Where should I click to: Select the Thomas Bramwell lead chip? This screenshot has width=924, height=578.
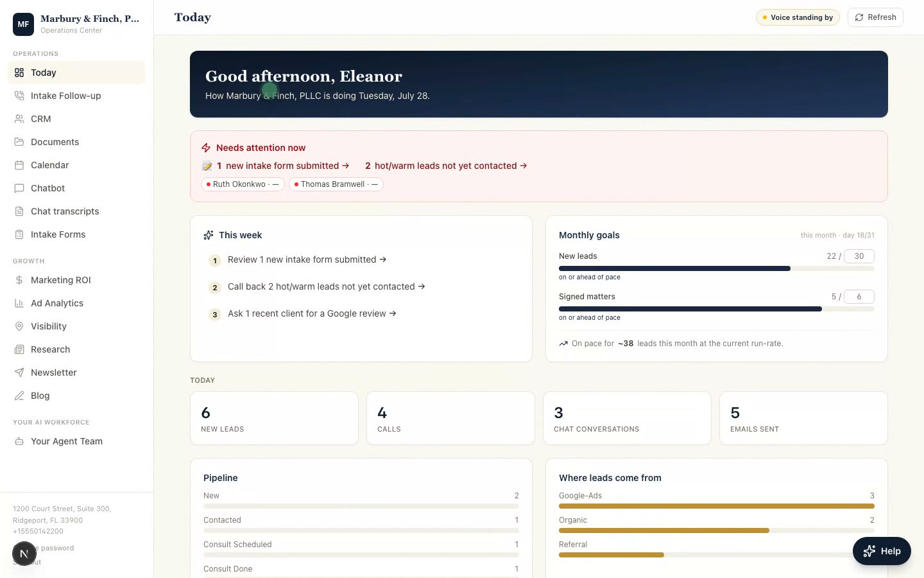(x=336, y=184)
